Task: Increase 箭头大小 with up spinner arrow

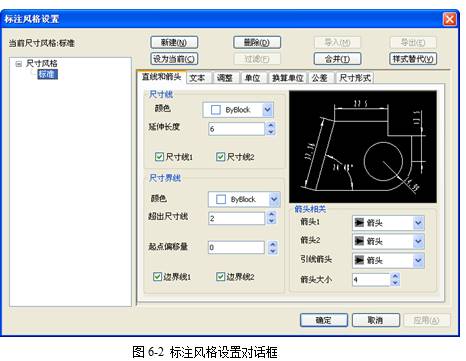Action: [395, 276]
